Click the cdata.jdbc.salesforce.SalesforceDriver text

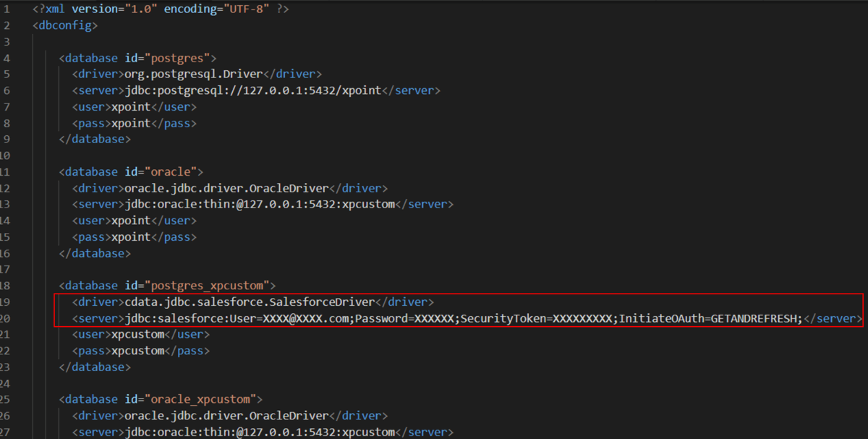250,302
